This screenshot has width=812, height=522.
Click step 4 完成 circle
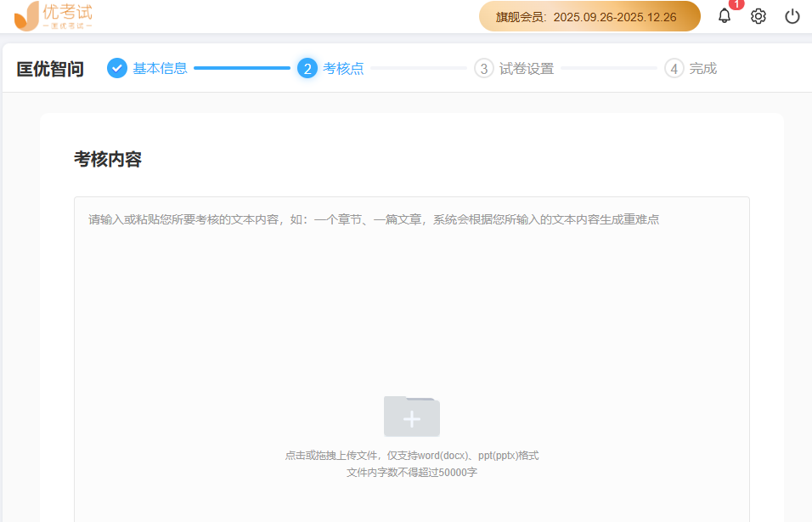point(674,68)
